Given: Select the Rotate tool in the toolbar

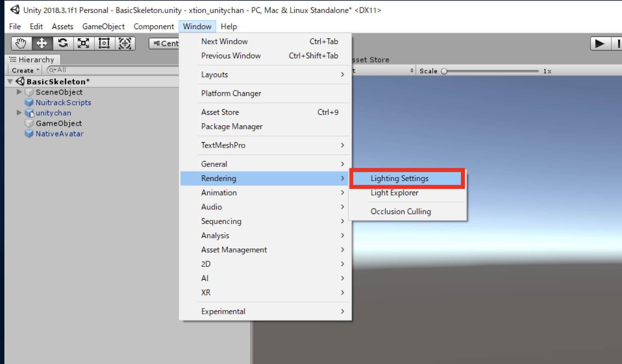Looking at the screenshot, I should [x=63, y=43].
